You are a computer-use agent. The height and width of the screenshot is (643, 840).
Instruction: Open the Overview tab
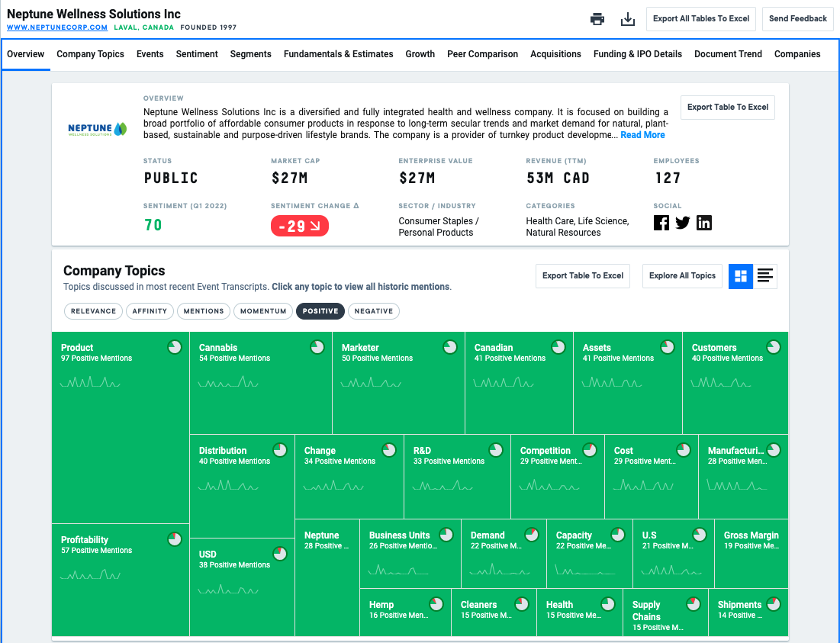pos(26,54)
